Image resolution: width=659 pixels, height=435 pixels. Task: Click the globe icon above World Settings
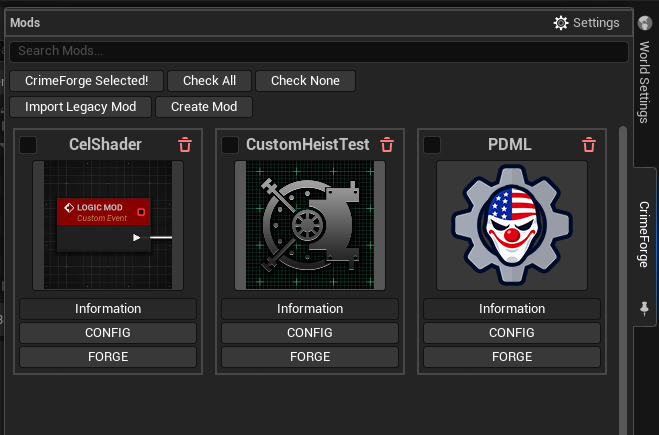click(x=645, y=23)
